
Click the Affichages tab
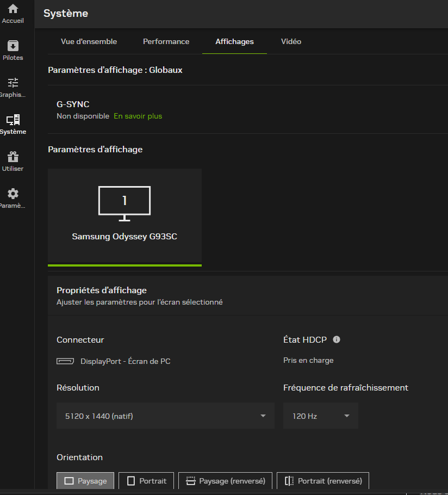(x=234, y=42)
